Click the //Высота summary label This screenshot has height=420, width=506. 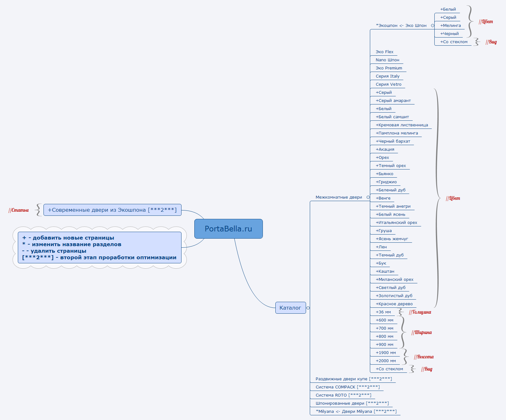coord(424,357)
